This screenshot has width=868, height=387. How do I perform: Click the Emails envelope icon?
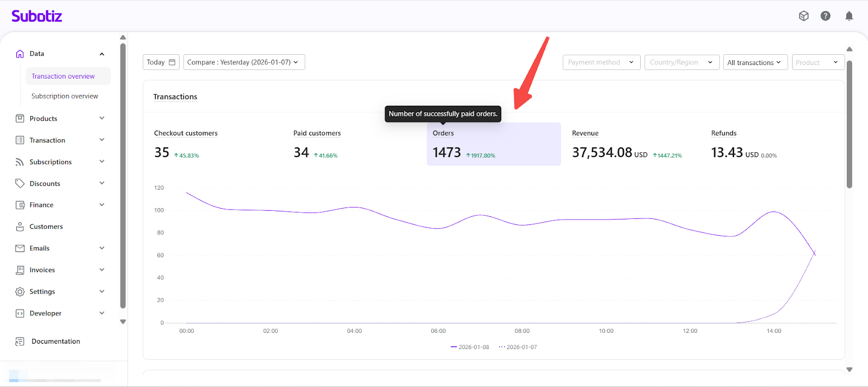20,248
